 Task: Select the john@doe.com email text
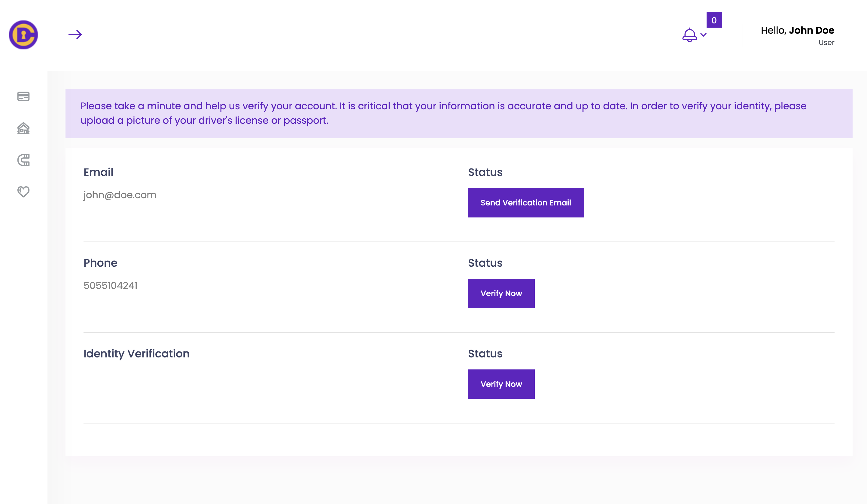pos(120,195)
